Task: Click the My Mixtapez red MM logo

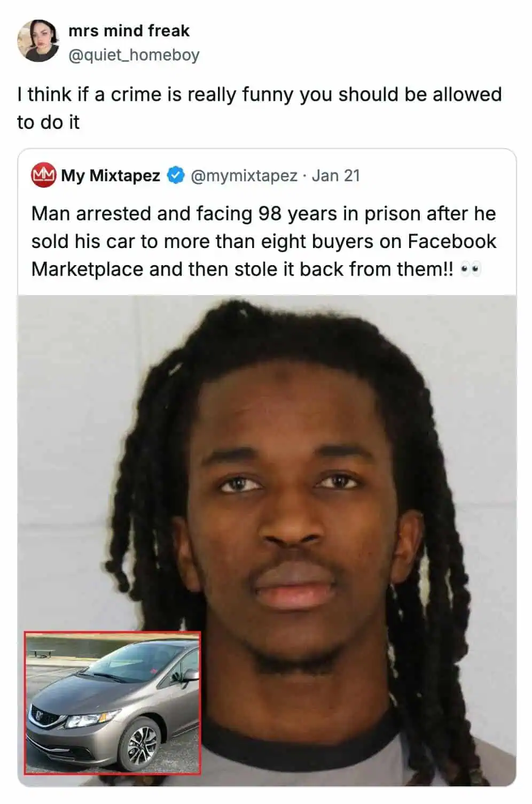Action: [43, 175]
